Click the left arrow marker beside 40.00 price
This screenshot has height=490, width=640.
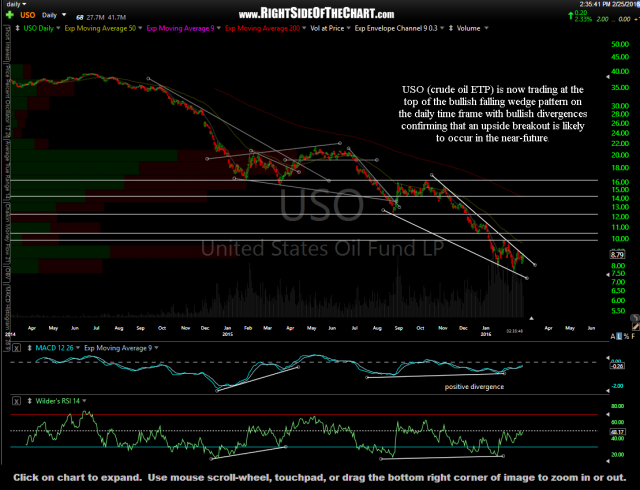[608, 77]
